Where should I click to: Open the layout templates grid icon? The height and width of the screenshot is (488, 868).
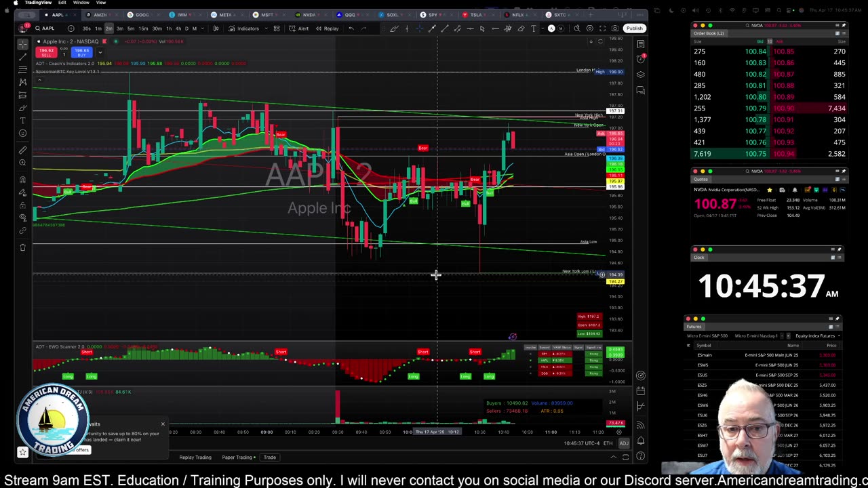[277, 28]
